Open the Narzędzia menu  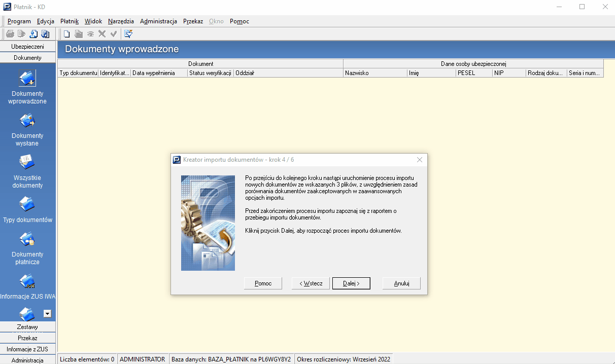(121, 21)
